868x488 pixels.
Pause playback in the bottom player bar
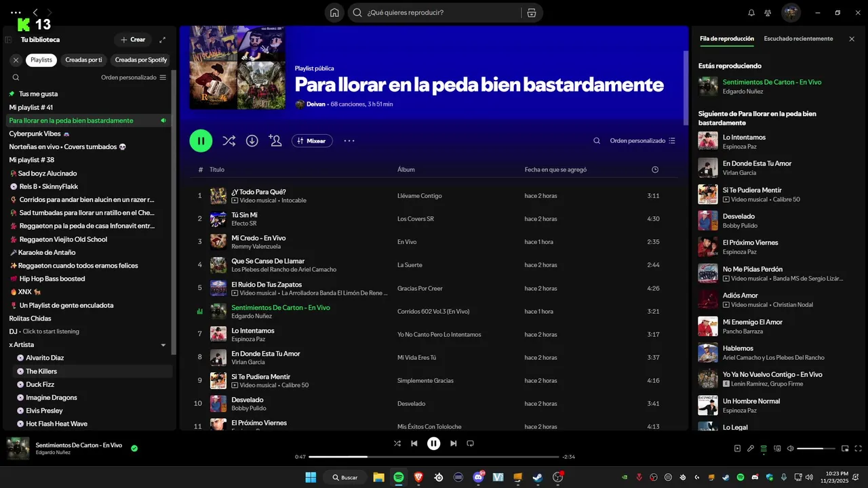point(433,443)
